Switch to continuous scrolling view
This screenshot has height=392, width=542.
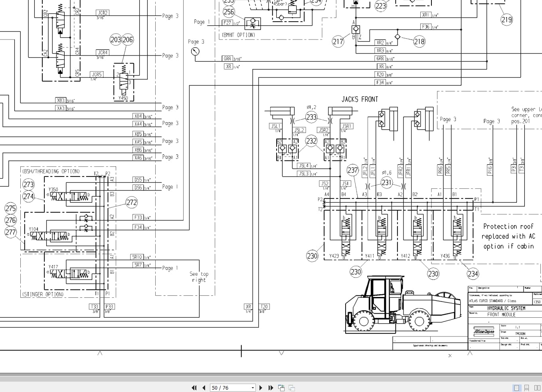[526, 388]
